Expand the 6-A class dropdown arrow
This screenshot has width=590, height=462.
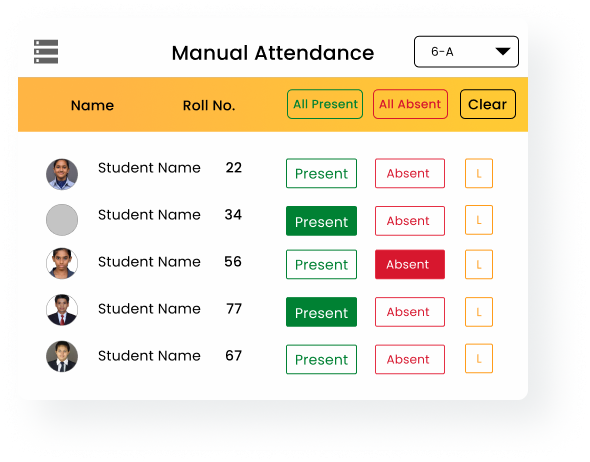click(503, 51)
